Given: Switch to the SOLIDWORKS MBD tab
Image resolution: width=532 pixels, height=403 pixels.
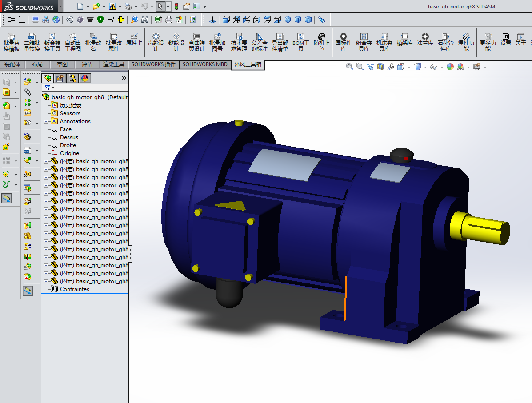Looking at the screenshot, I should pyautogui.click(x=205, y=64).
